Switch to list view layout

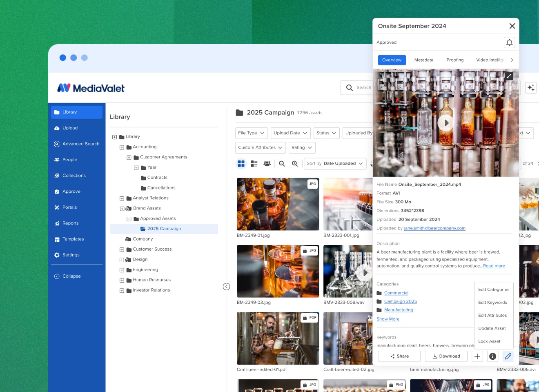tap(254, 164)
